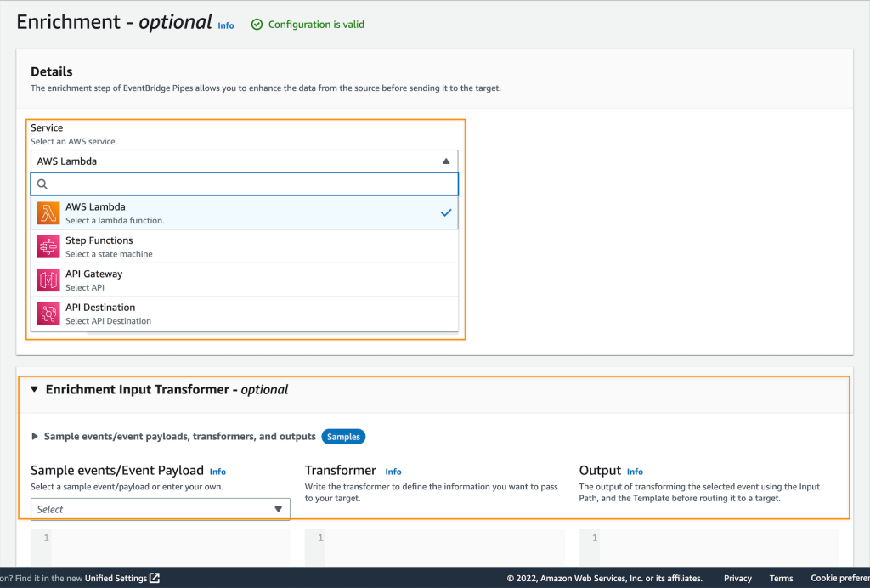
Task: Click the search magnifier icon in service filter
Action: pos(42,184)
